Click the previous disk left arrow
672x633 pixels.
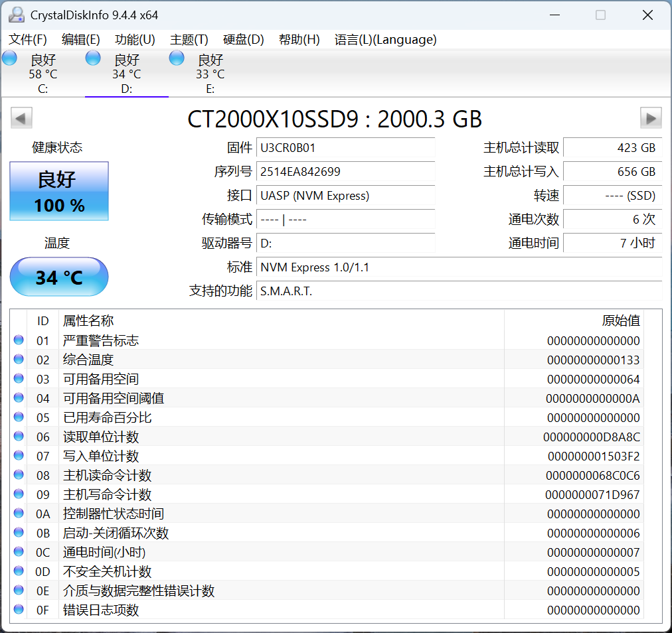21,118
